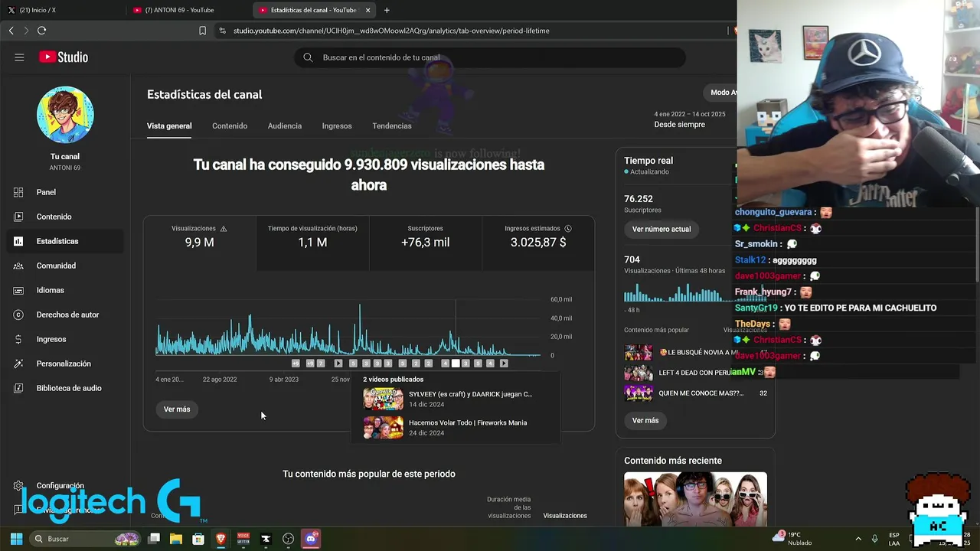This screenshot has height=551, width=980.
Task: Open Task View from the taskbar
Action: point(154,539)
